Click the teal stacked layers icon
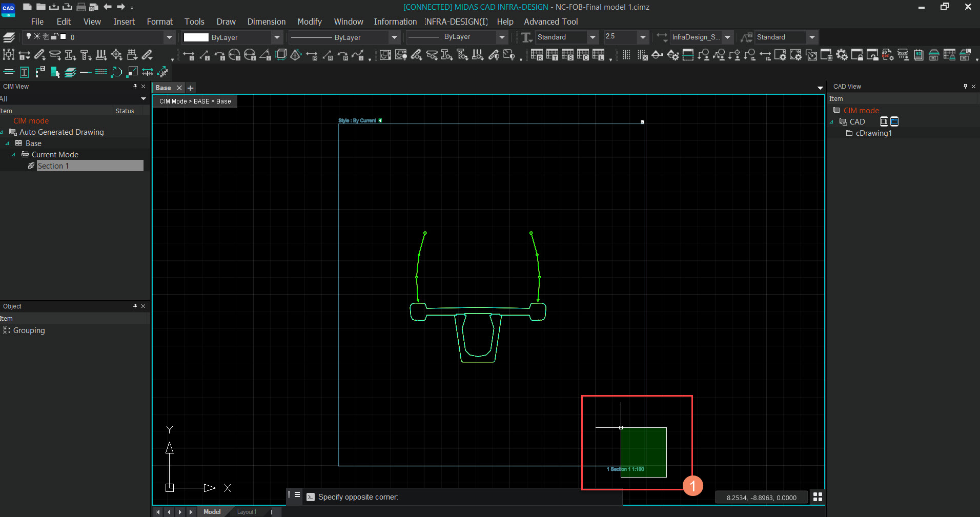Image resolution: width=980 pixels, height=517 pixels. point(70,72)
